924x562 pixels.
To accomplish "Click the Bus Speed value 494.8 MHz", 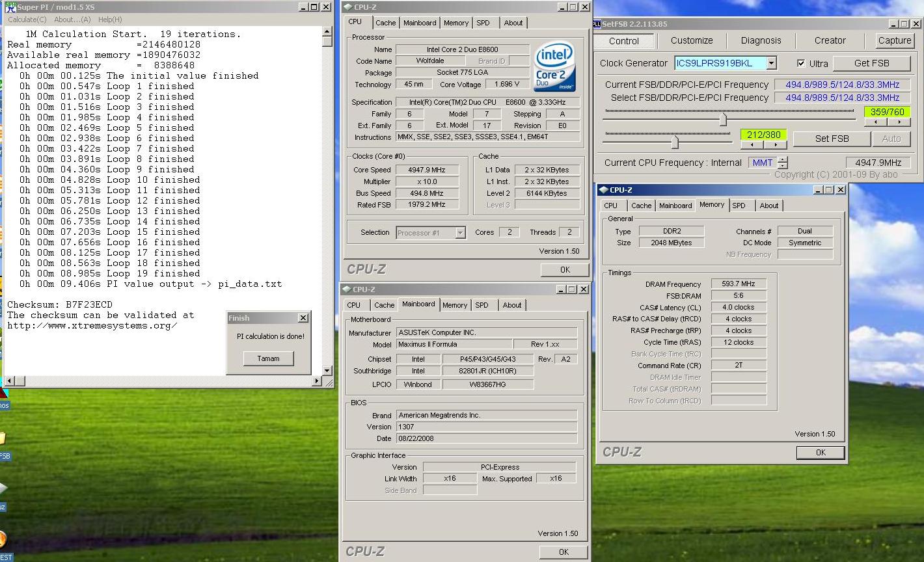I will click(427, 193).
